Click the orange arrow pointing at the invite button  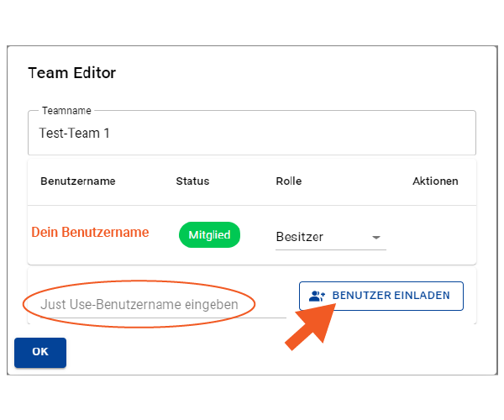[x=311, y=326]
